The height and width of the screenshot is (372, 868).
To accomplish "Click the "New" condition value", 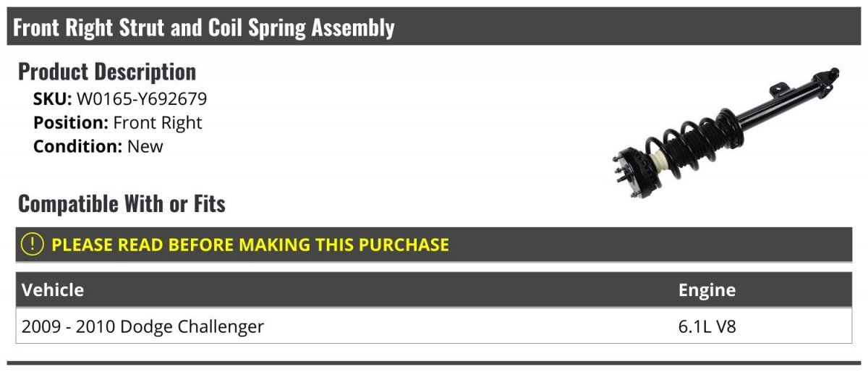I will pos(145,146).
